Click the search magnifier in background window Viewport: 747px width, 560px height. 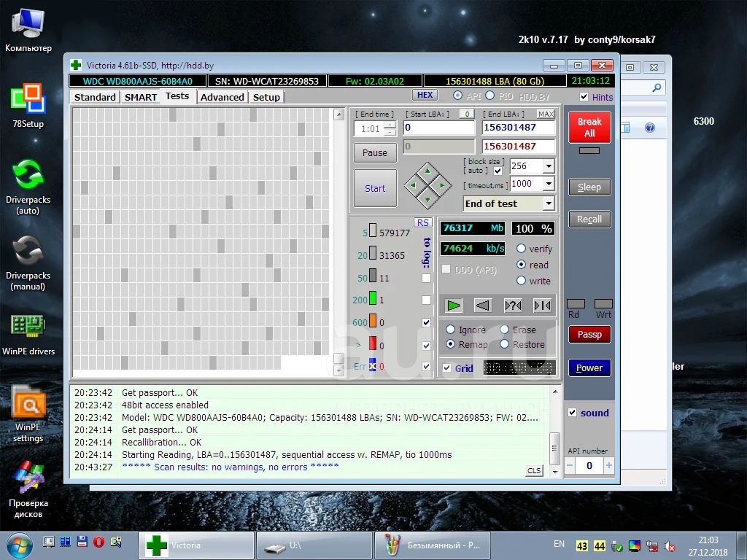pyautogui.click(x=657, y=87)
